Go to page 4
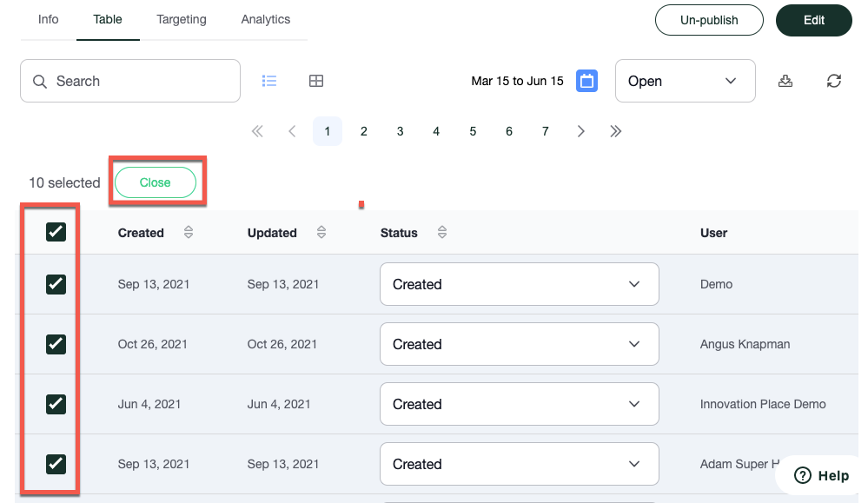This screenshot has height=503, width=868. [x=436, y=131]
